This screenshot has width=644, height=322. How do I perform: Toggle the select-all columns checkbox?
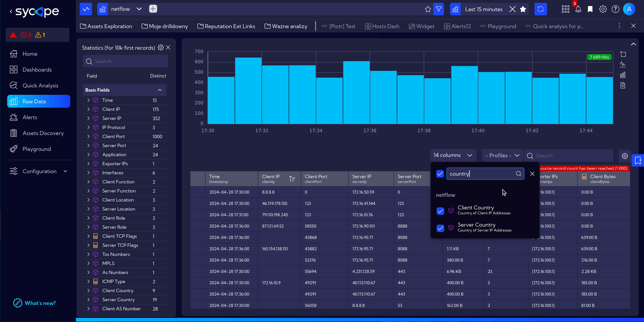[440, 174]
